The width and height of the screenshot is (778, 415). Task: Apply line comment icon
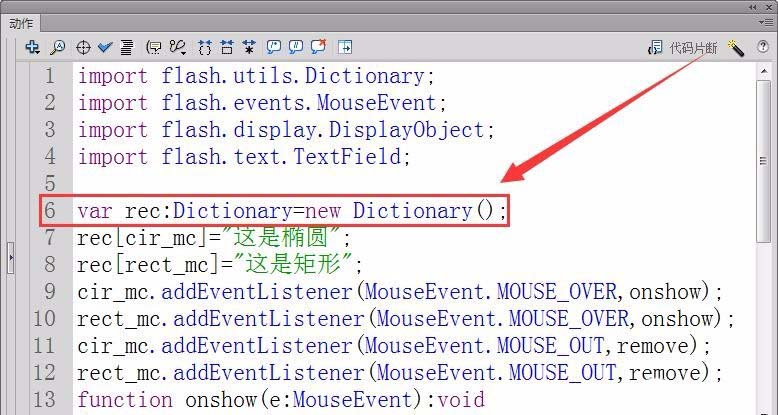pyautogui.click(x=296, y=47)
